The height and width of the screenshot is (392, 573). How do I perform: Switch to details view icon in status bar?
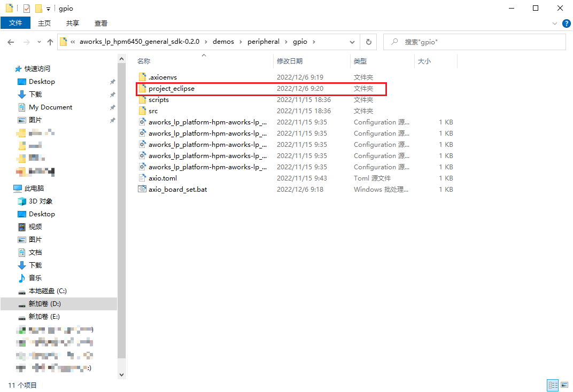553,385
